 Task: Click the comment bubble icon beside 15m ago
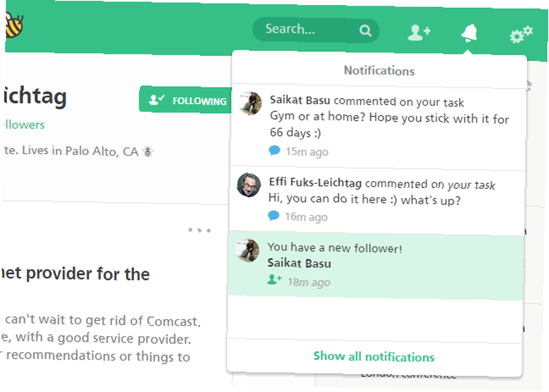pos(274,150)
